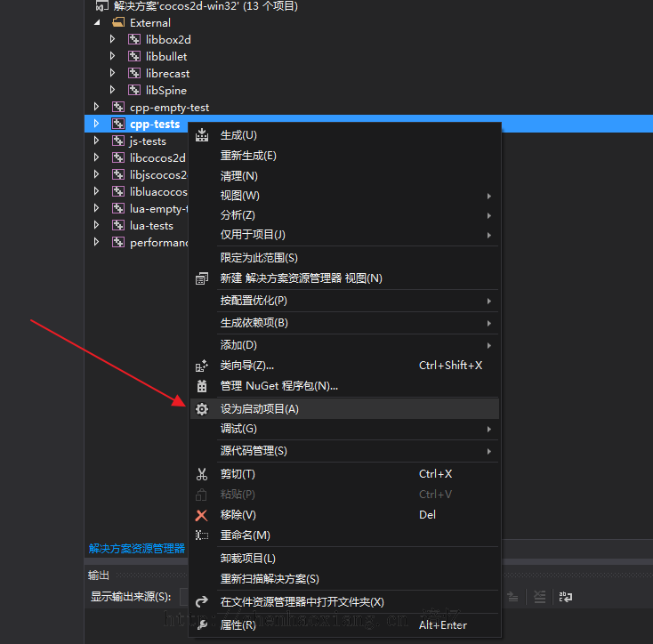
Task: Open the 调试(G) submenu
Action: pos(344,429)
